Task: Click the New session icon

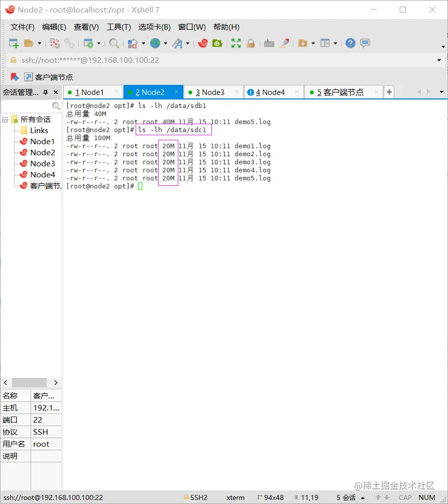Action: [14, 43]
